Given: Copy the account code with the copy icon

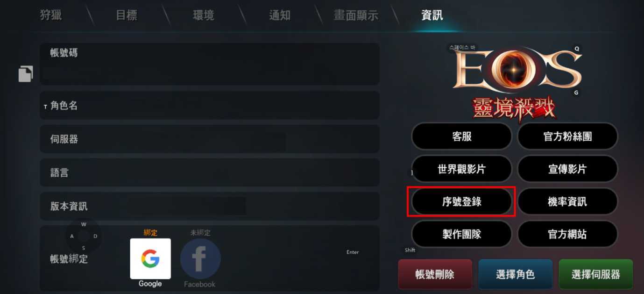Looking at the screenshot, I should [26, 74].
